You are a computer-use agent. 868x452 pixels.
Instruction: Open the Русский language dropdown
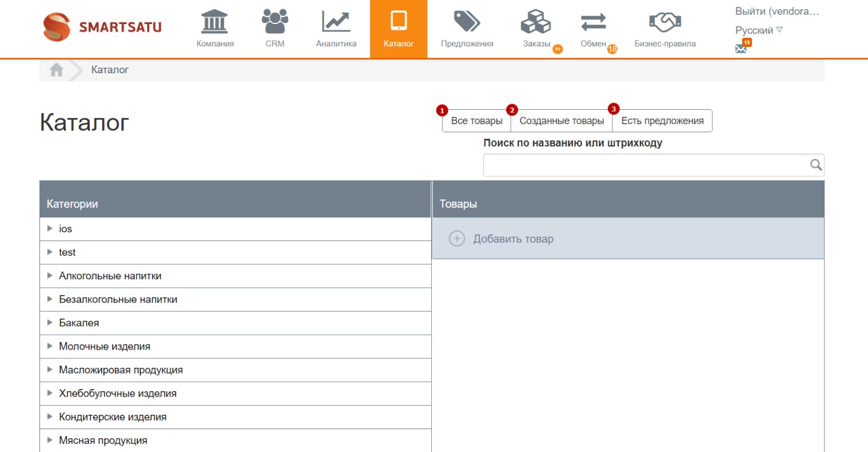click(759, 30)
